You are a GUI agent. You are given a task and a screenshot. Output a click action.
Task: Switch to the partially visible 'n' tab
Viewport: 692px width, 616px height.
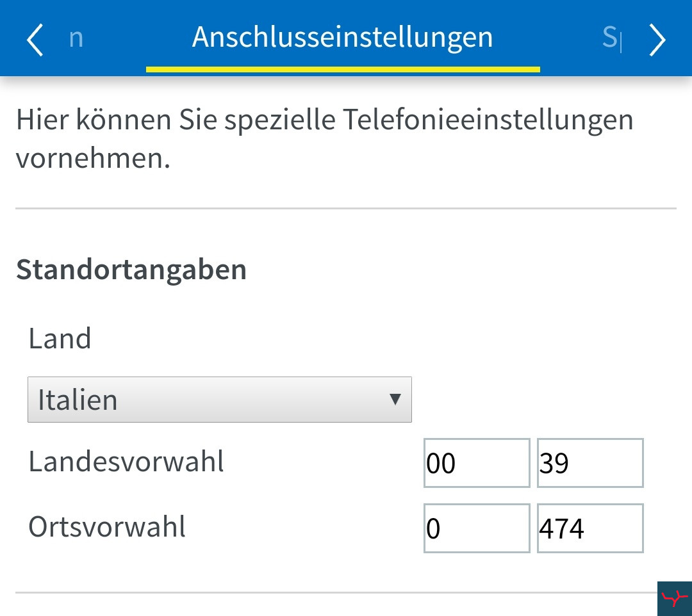click(76, 38)
